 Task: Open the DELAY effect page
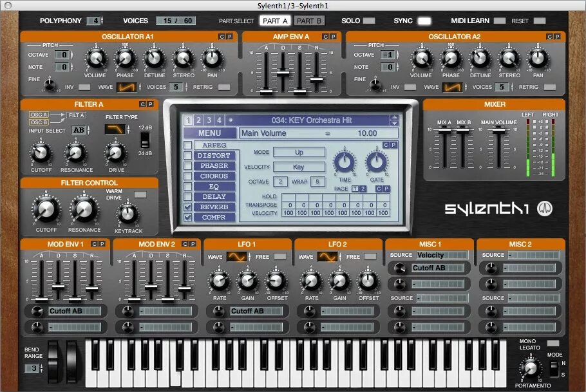tap(214, 196)
